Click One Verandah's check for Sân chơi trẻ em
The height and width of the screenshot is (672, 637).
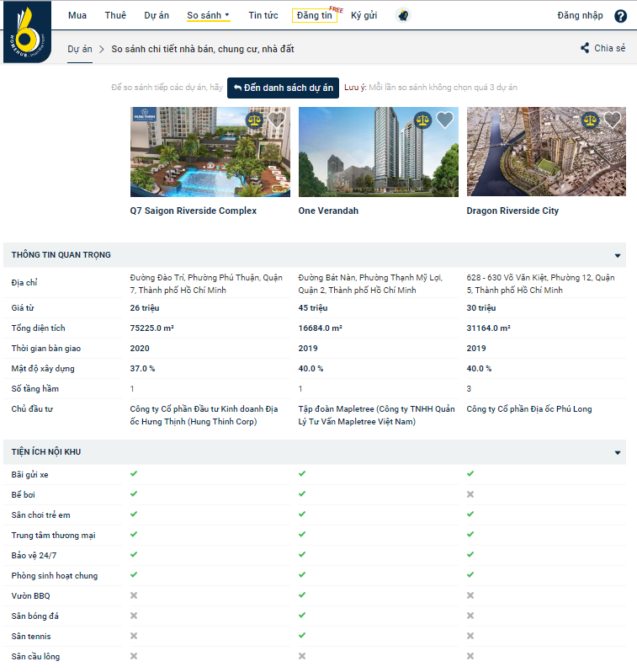[302, 514]
